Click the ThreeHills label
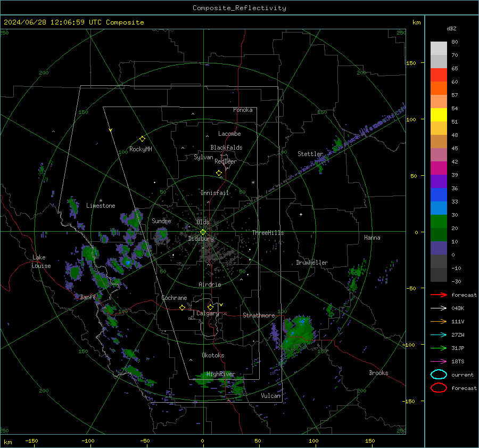479x448 pixels. coord(268,233)
